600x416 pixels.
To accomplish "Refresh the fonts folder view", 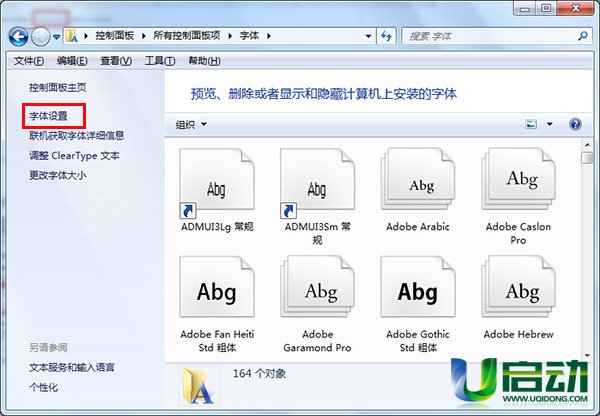I will 386,36.
